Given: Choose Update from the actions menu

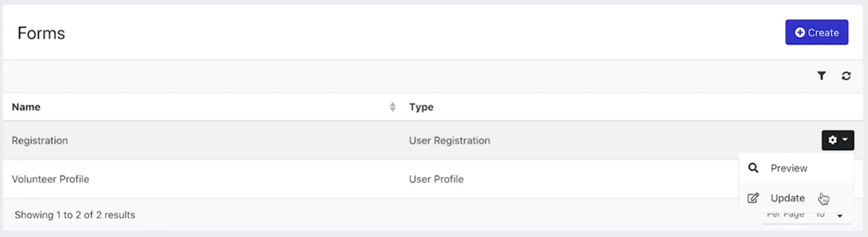Looking at the screenshot, I should pos(788,198).
